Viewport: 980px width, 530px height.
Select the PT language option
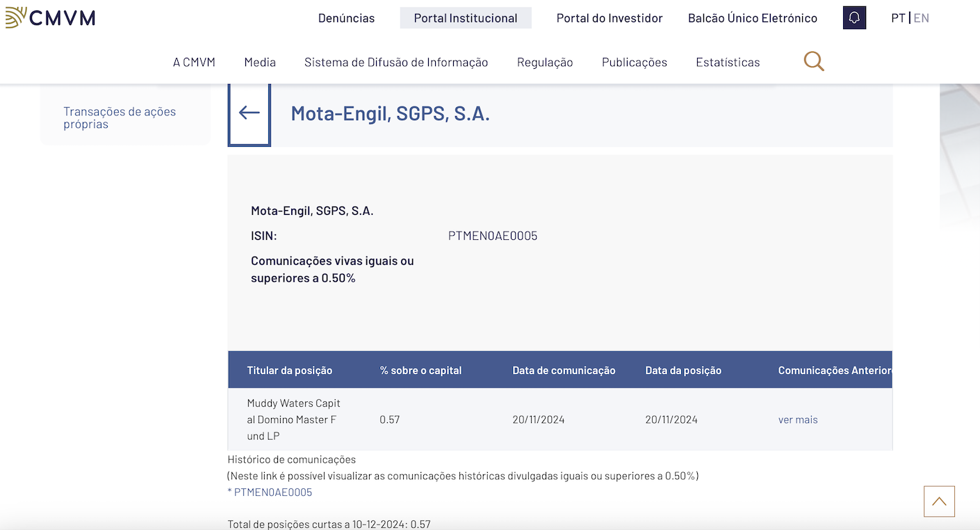click(x=898, y=18)
